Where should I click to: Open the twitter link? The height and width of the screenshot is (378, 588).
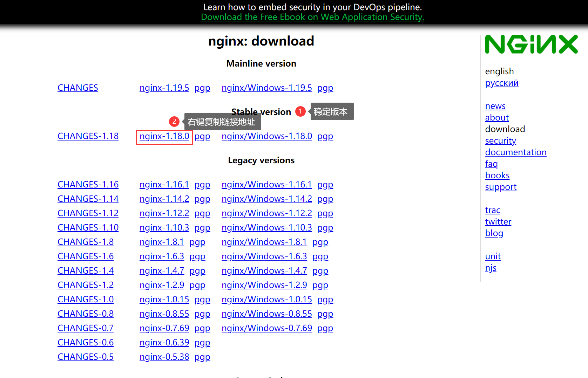pyautogui.click(x=498, y=221)
